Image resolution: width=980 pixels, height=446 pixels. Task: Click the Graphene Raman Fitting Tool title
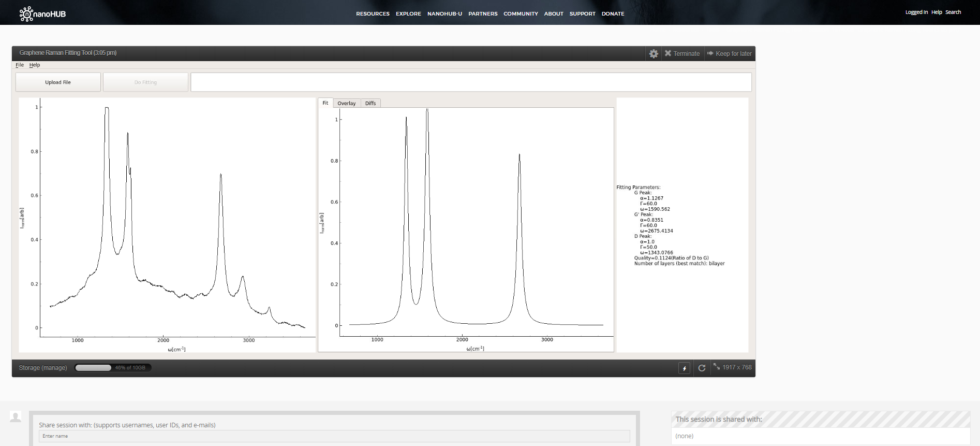point(68,53)
